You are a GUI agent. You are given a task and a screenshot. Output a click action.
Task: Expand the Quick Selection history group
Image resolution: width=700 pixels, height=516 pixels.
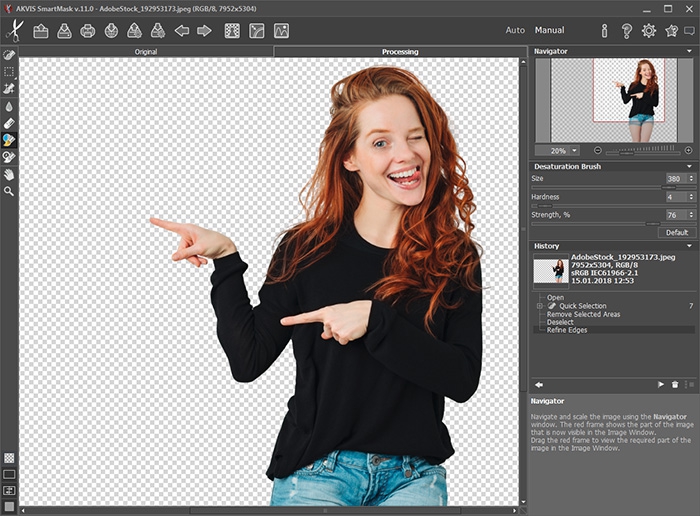[539, 306]
